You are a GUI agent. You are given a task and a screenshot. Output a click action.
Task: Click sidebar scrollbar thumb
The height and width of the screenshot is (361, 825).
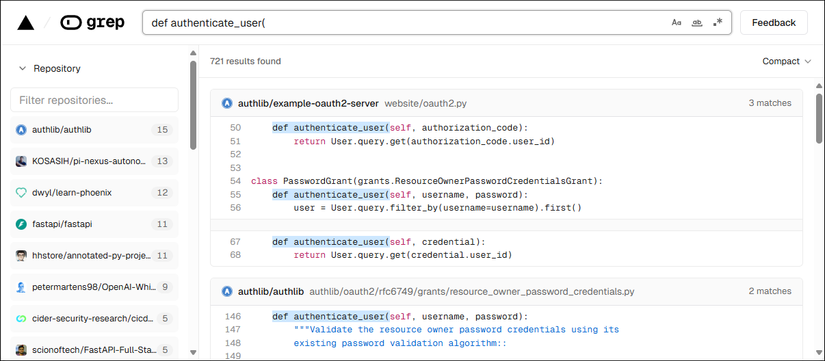(x=193, y=105)
